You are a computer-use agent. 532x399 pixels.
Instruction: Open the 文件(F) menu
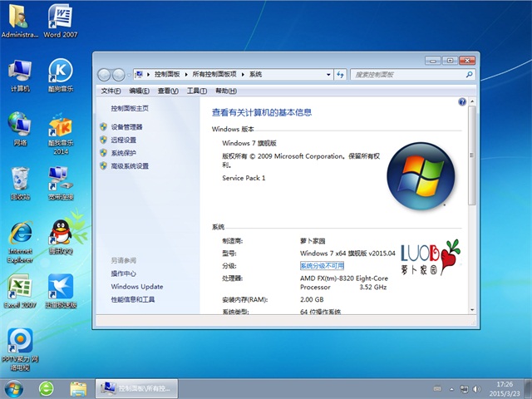coord(111,91)
